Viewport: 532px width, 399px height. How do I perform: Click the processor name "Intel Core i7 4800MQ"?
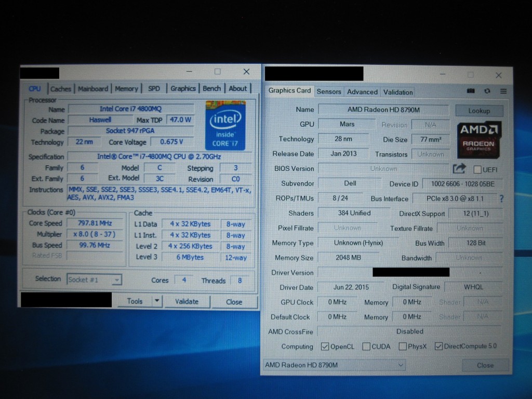130,109
